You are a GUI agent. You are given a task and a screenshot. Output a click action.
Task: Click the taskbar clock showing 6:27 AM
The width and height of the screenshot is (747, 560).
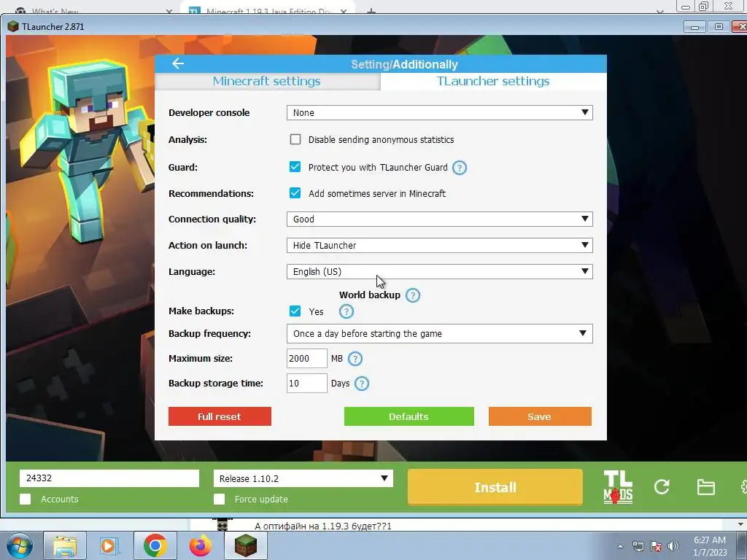709,546
